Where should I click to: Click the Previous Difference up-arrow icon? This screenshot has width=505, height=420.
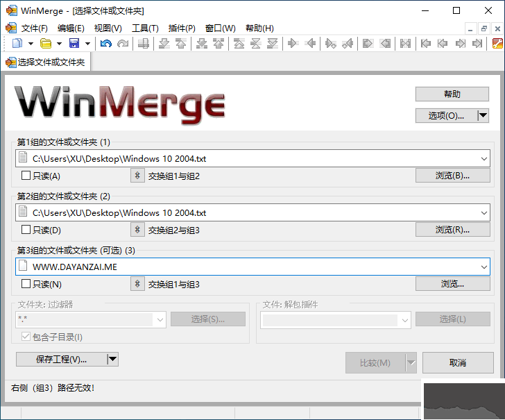[x=181, y=43]
